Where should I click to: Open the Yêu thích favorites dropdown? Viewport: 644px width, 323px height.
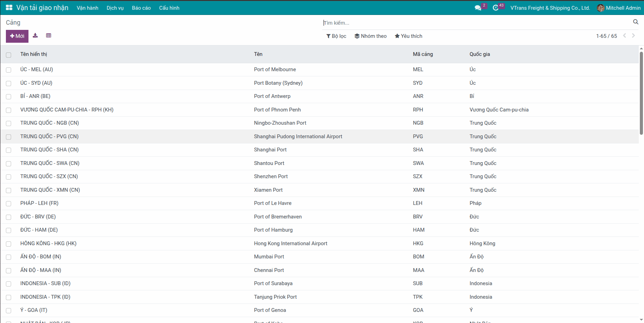pos(408,36)
